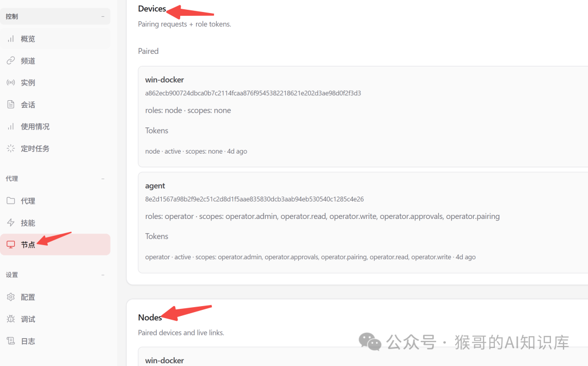
Task: Open 日志 logs page
Action: pyautogui.click(x=55, y=341)
